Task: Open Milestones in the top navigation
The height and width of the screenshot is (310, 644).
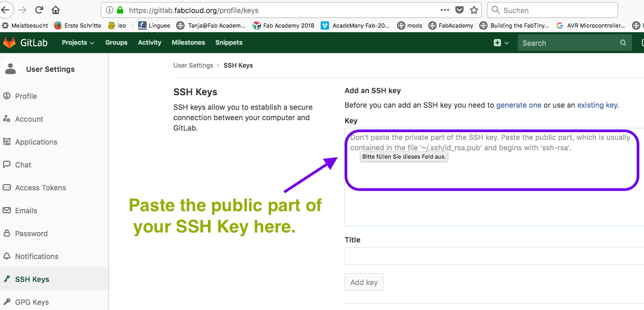Action: [188, 43]
